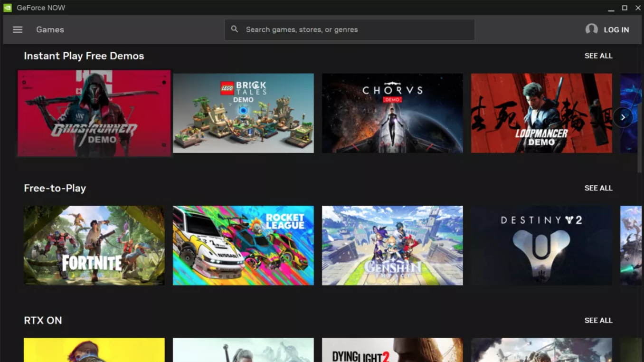Image resolution: width=644 pixels, height=362 pixels.
Task: Open Rocket League from Free-to-Play row
Action: (x=243, y=245)
